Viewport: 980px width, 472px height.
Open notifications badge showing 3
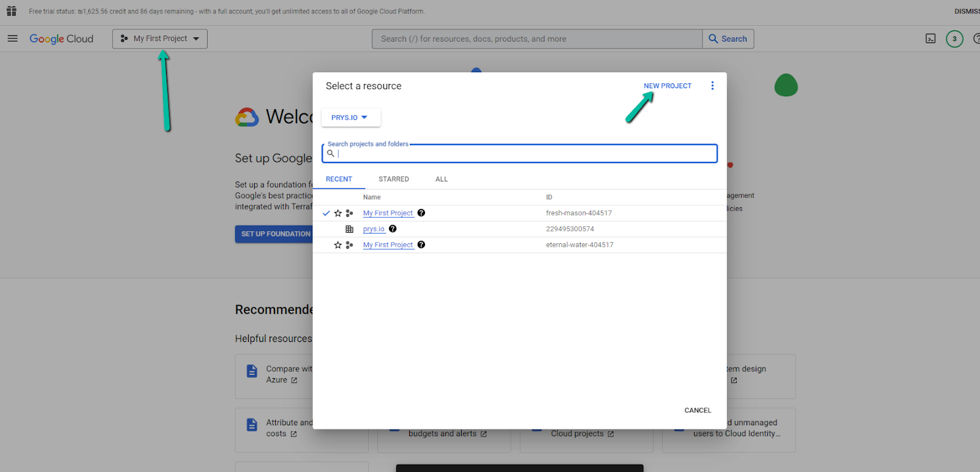tap(954, 39)
